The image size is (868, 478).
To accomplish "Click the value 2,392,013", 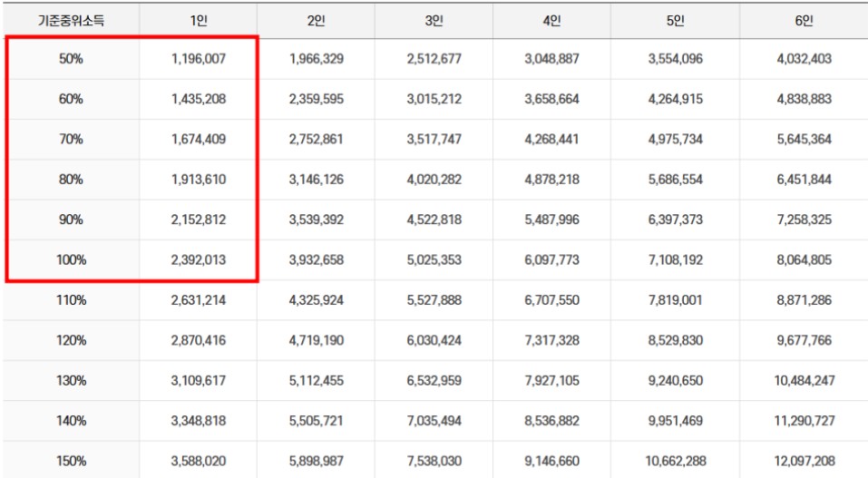I will coord(198,259).
